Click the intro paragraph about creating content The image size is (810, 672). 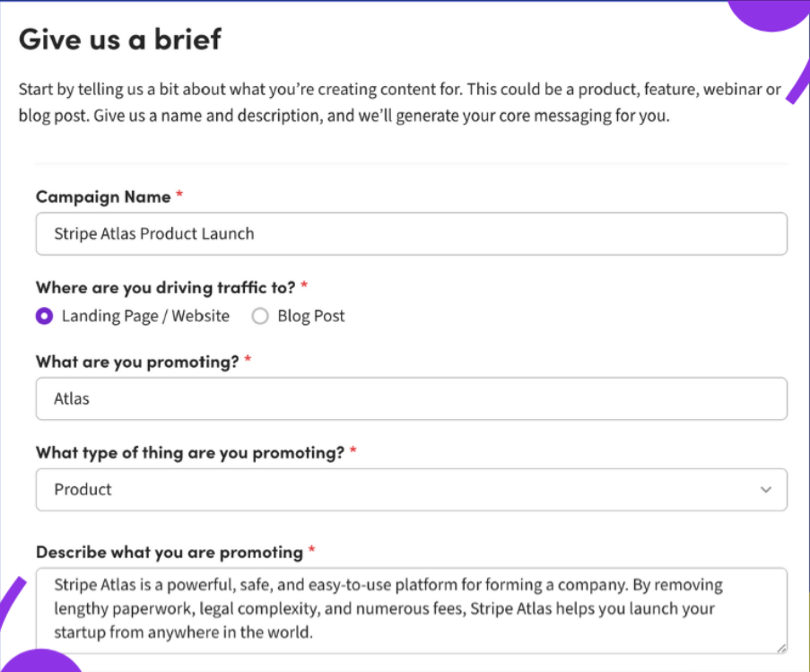point(399,103)
